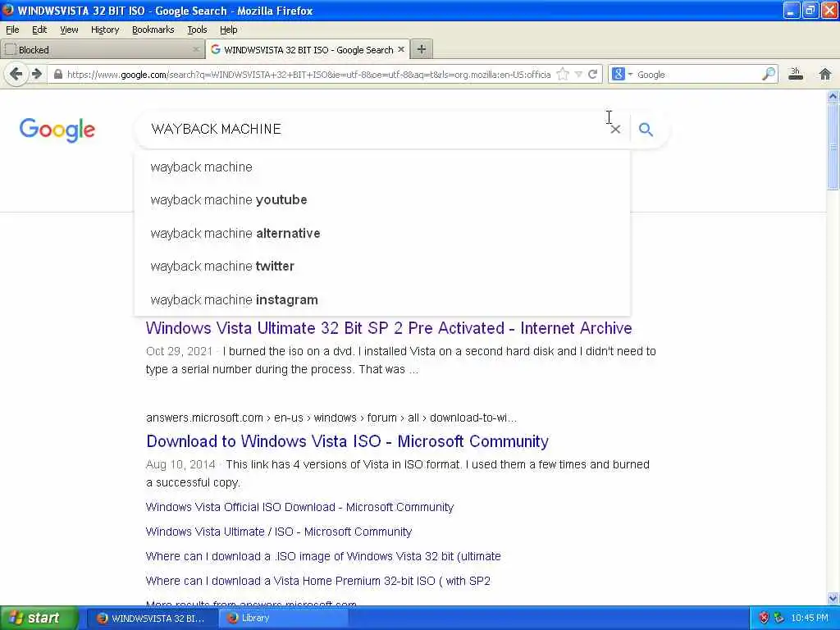
Task: Reload the page with the refresh icon
Action: [x=592, y=75]
